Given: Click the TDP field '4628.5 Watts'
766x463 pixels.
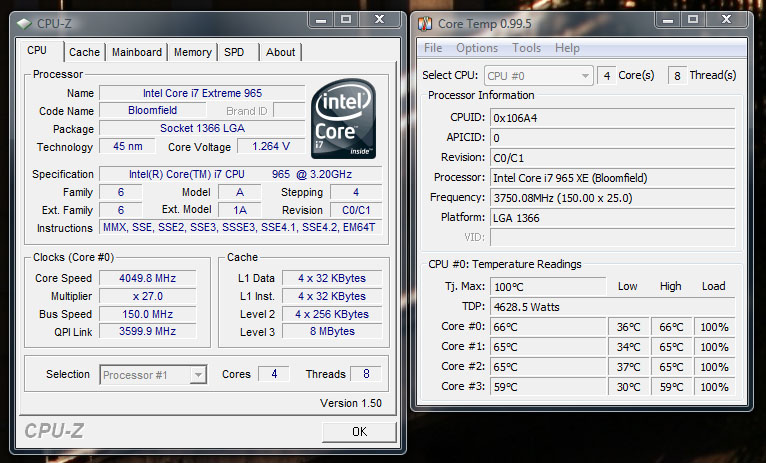Looking at the screenshot, I should click(613, 307).
